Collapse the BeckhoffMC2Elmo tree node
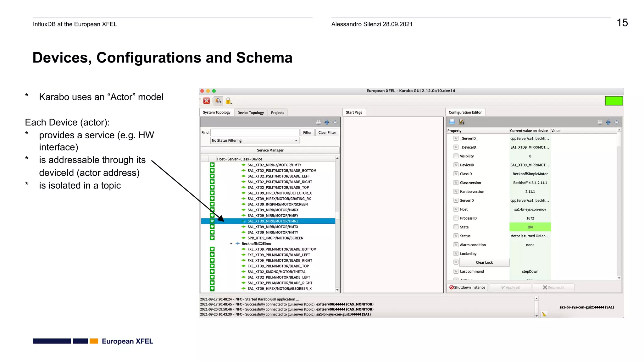The height and width of the screenshot is (362, 644). click(x=231, y=244)
